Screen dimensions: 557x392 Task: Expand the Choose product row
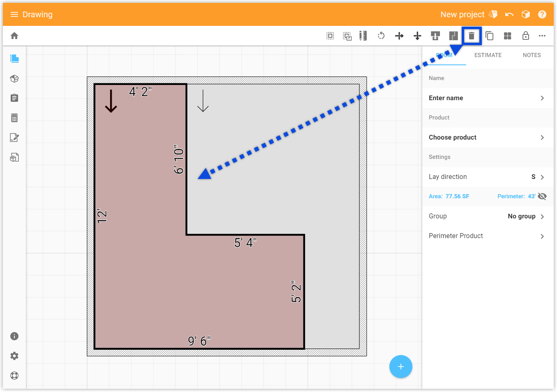coord(488,138)
